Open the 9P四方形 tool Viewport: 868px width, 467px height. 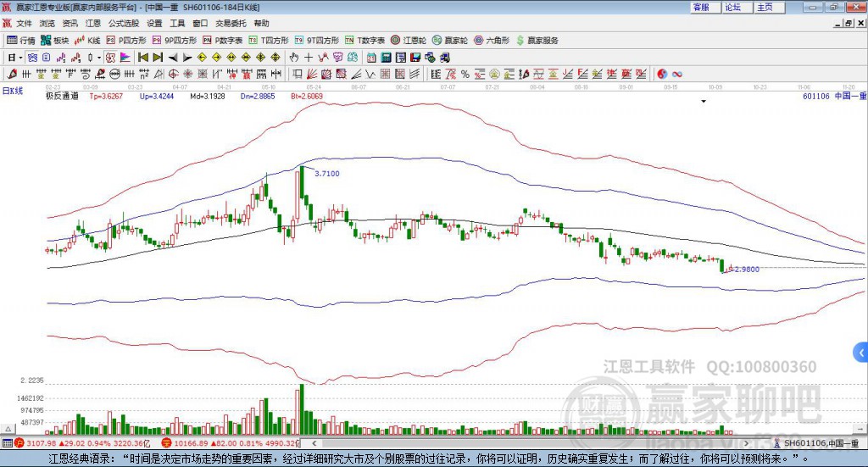[175, 41]
